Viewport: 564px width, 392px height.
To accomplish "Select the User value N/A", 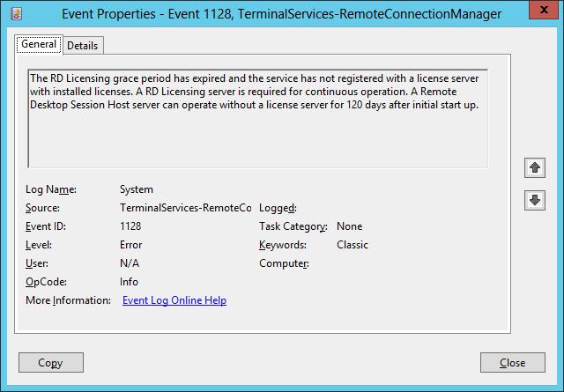I will click(130, 263).
